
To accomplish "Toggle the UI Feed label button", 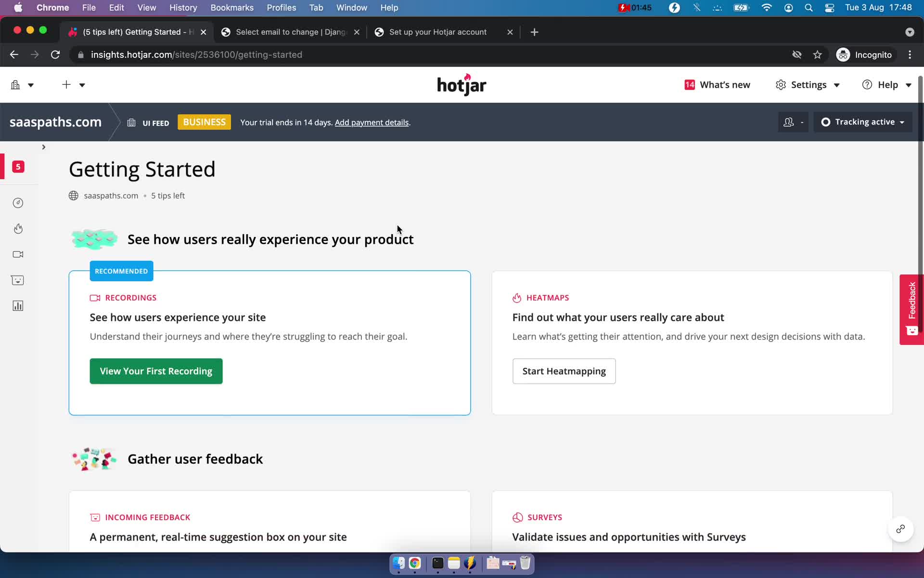I will point(148,122).
